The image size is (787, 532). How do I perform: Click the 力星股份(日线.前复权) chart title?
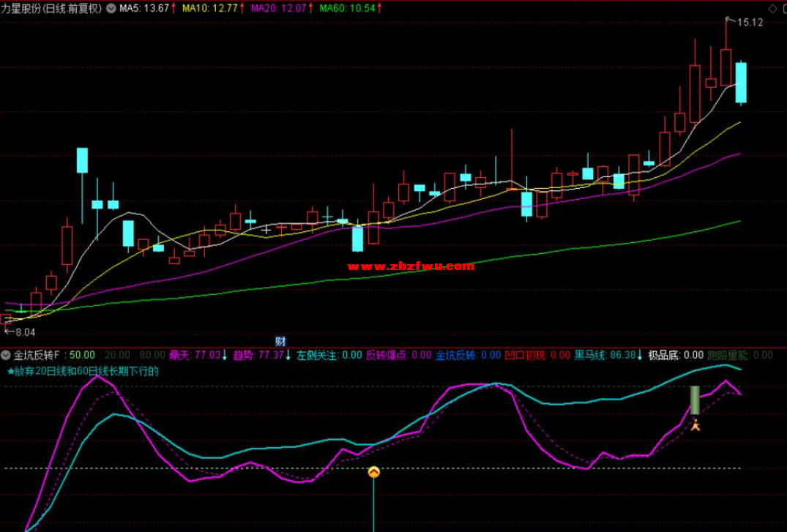click(51, 9)
